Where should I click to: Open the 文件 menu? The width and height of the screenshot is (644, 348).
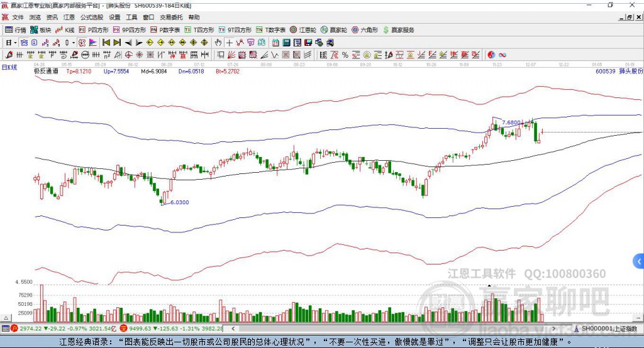coord(18,17)
